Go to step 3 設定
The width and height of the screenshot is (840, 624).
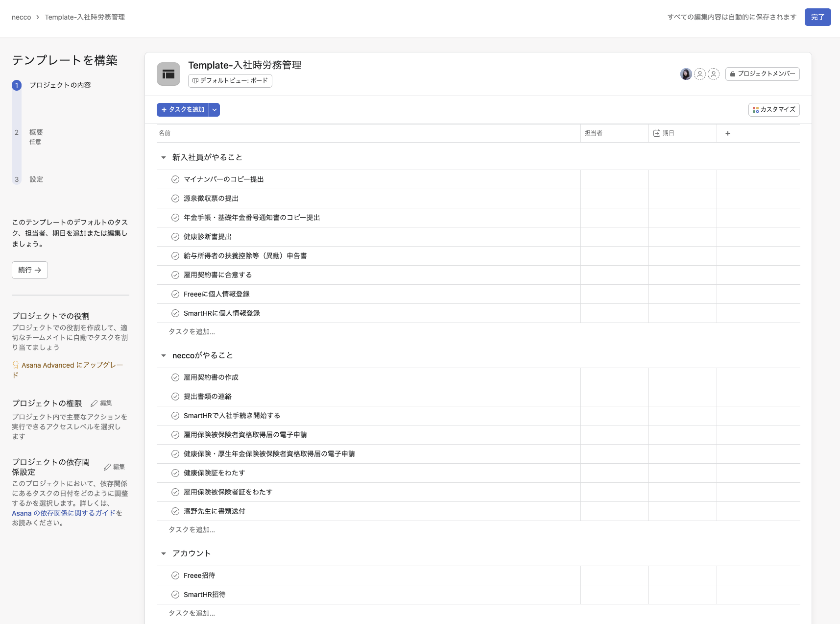[x=36, y=179]
